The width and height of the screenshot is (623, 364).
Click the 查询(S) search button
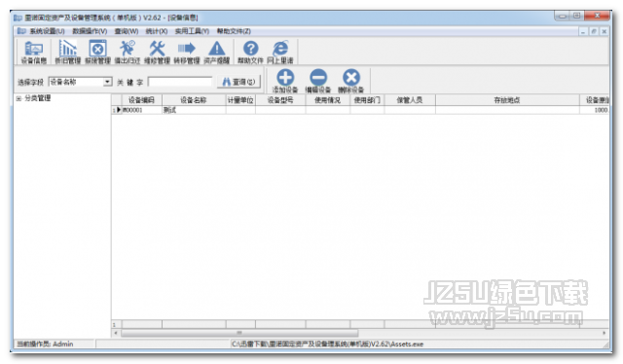tap(238, 82)
